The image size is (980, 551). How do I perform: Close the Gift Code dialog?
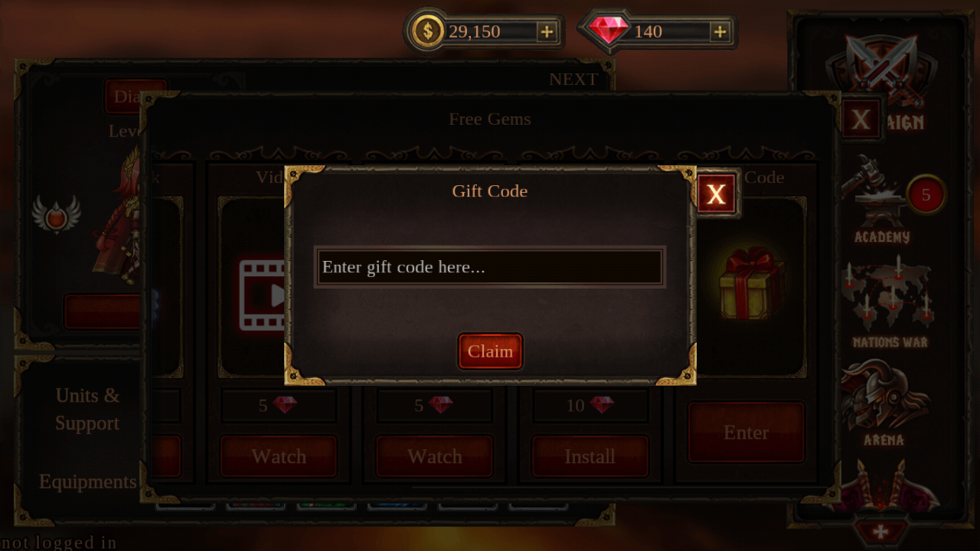coord(717,194)
